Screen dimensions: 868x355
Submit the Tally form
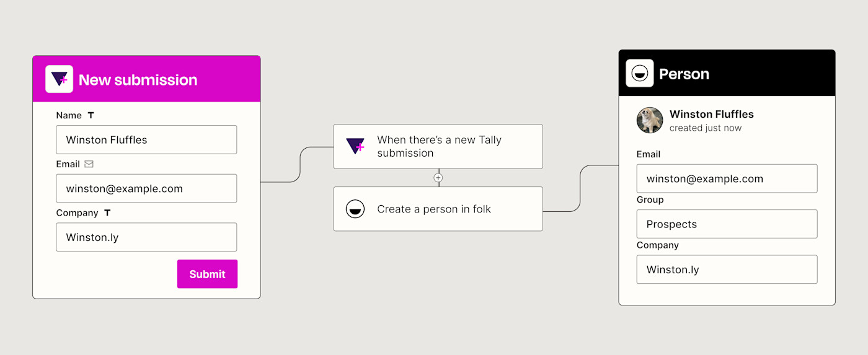pyautogui.click(x=207, y=274)
